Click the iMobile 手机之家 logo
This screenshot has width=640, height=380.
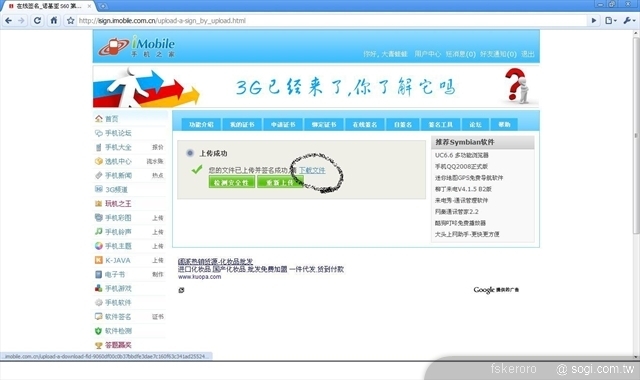click(137, 46)
